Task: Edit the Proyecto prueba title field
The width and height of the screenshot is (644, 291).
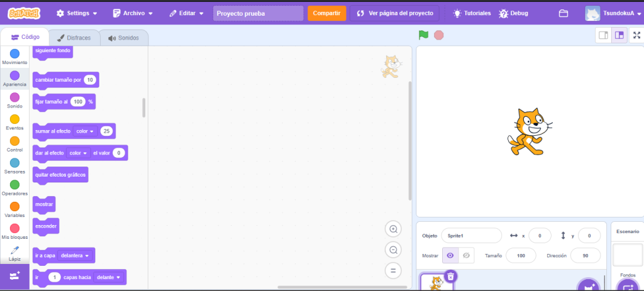Action: (x=258, y=13)
